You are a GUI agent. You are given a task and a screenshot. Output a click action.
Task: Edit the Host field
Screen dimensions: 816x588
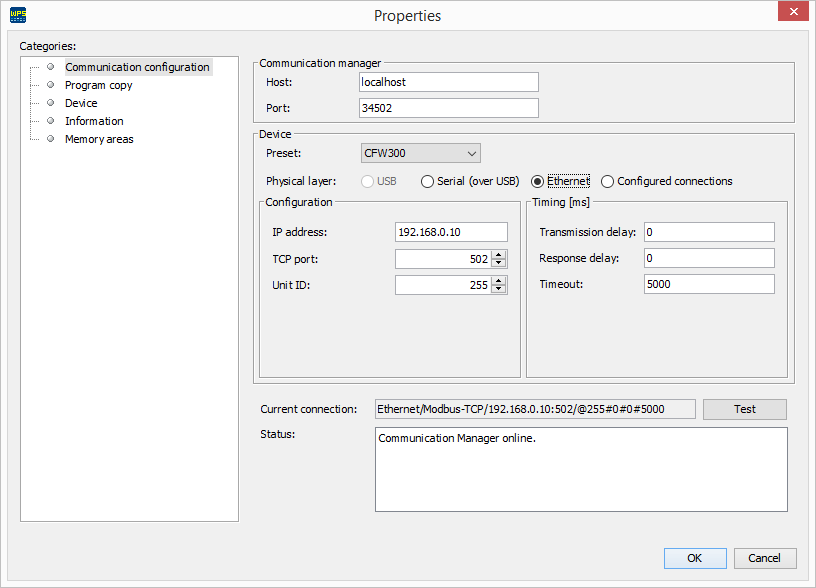(448, 82)
